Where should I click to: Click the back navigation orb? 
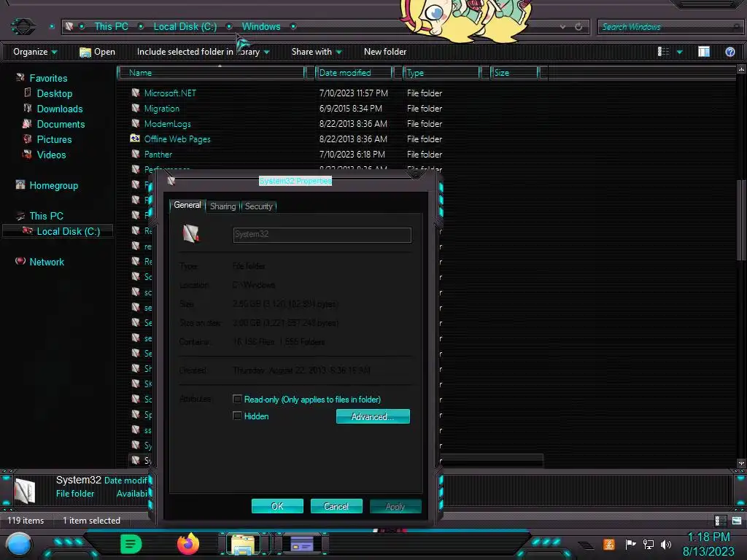pyautogui.click(x=23, y=26)
